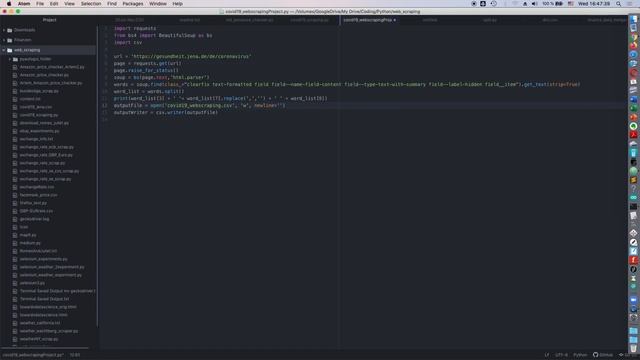Click the folder icon beside web_scraping
Image resolution: width=640 pixels, height=360 pixels.
click(x=9, y=50)
